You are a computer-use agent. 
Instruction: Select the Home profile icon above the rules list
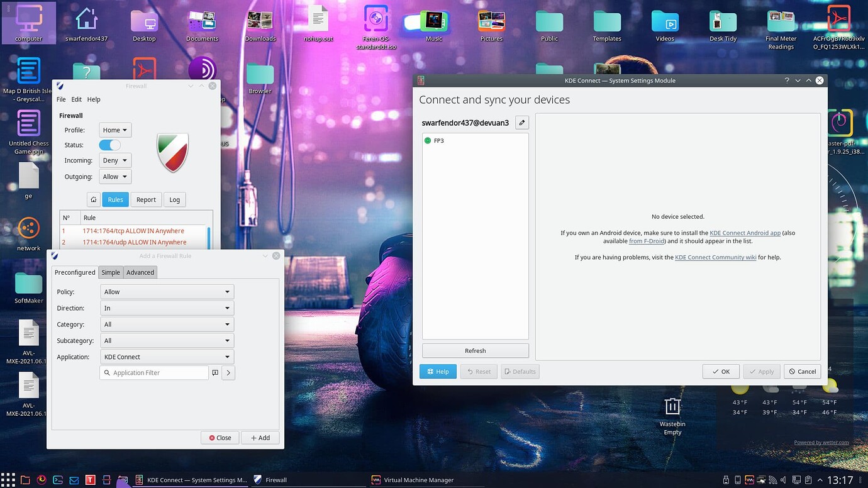coord(93,199)
